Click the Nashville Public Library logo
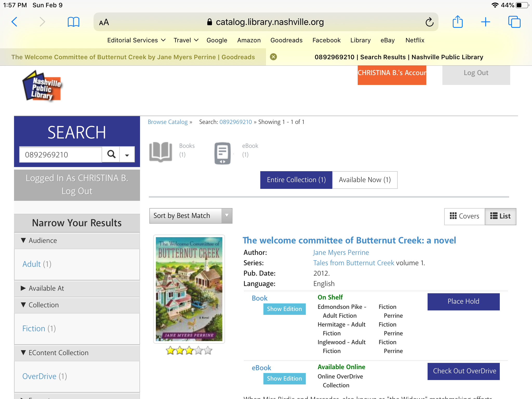The image size is (532, 399). pyautogui.click(x=42, y=86)
